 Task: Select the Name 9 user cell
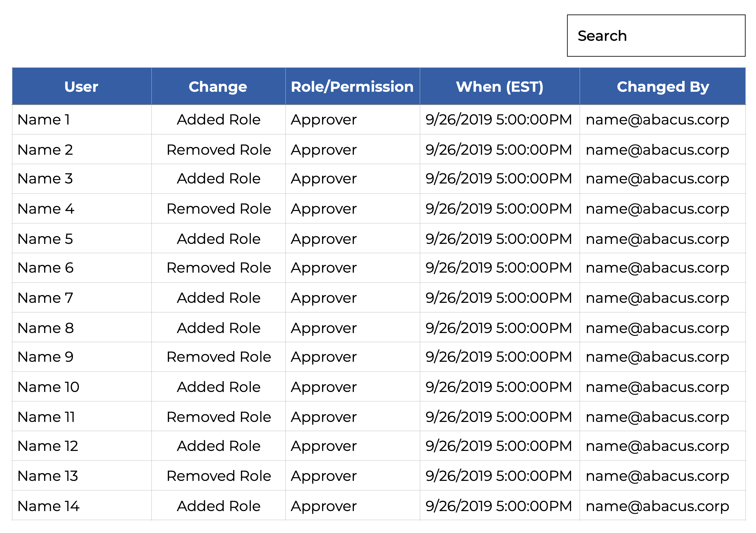tap(46, 357)
